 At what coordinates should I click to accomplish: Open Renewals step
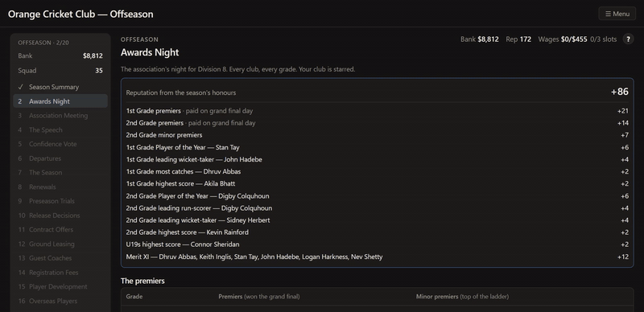coord(60,187)
